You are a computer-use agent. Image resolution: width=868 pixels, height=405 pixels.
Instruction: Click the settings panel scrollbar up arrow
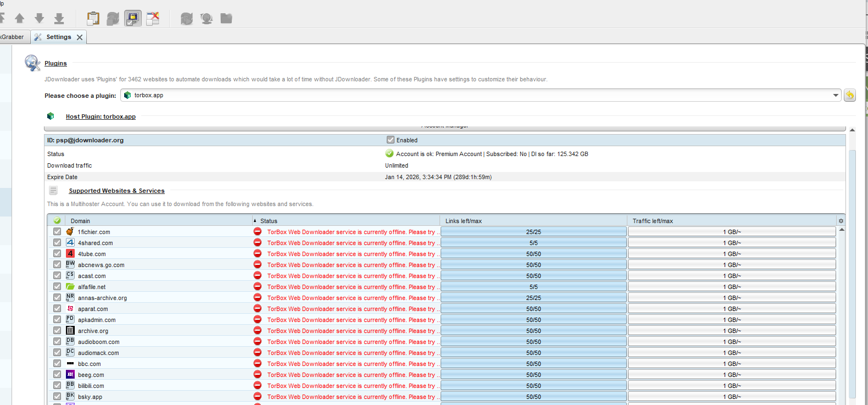point(852,130)
